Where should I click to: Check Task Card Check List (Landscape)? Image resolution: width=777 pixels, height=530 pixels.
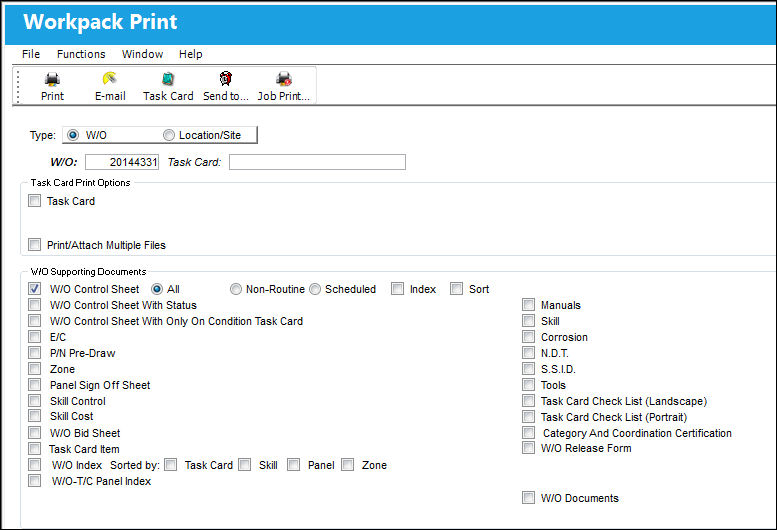tap(528, 400)
